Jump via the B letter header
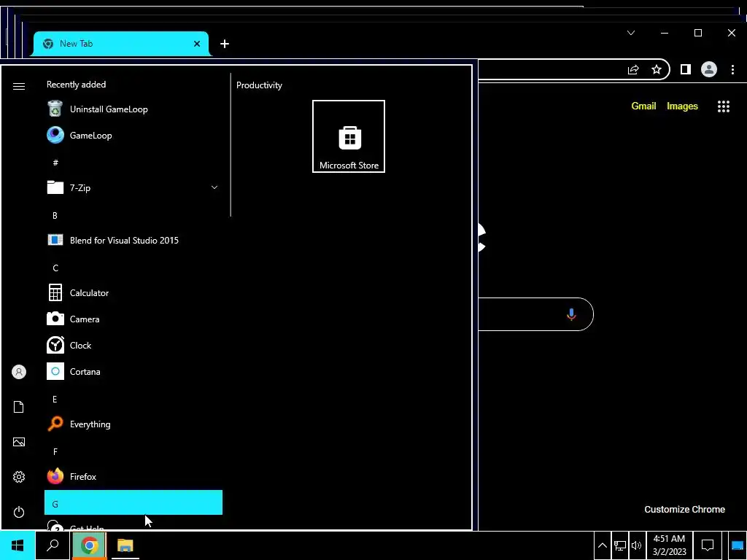 [x=133, y=215]
